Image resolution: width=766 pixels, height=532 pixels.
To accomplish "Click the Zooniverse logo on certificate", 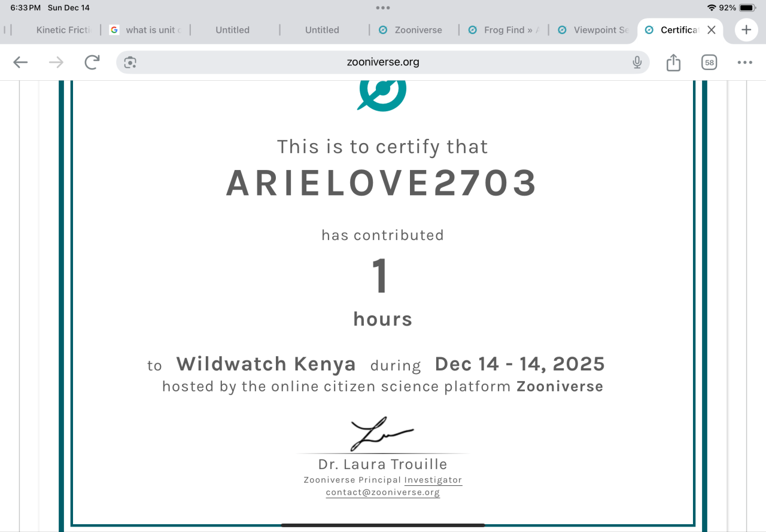I will pos(382,96).
